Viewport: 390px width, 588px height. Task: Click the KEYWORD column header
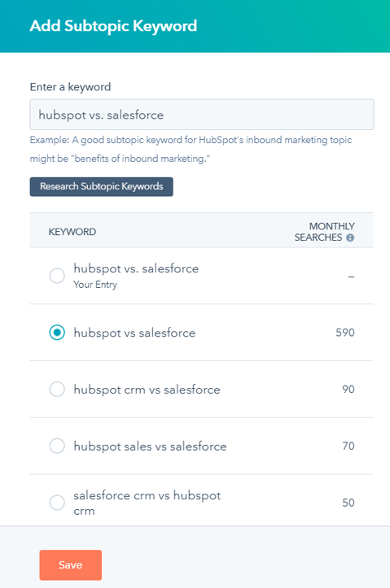72,232
